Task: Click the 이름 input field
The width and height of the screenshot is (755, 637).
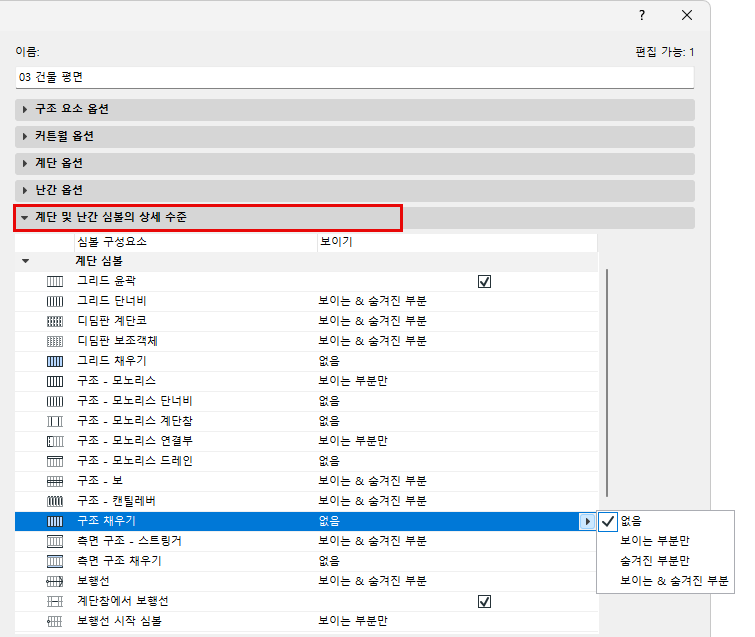Action: [355, 78]
